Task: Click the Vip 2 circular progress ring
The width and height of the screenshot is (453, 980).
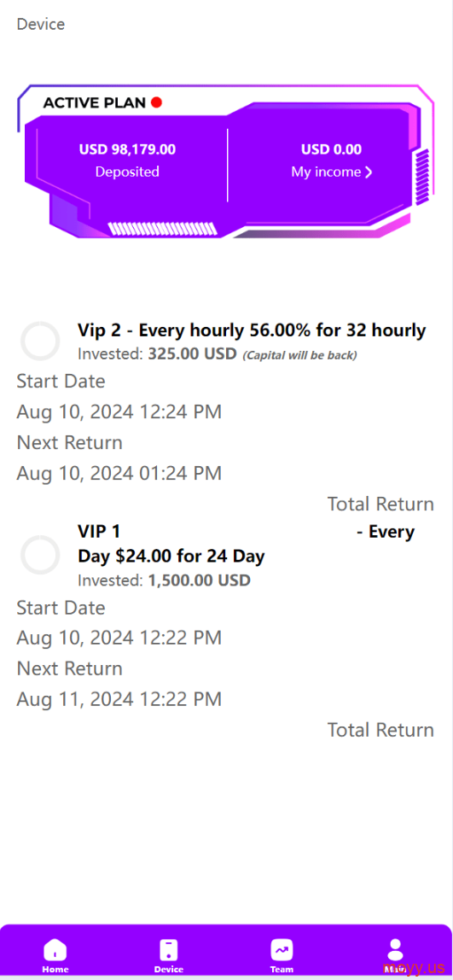Action: (x=40, y=341)
